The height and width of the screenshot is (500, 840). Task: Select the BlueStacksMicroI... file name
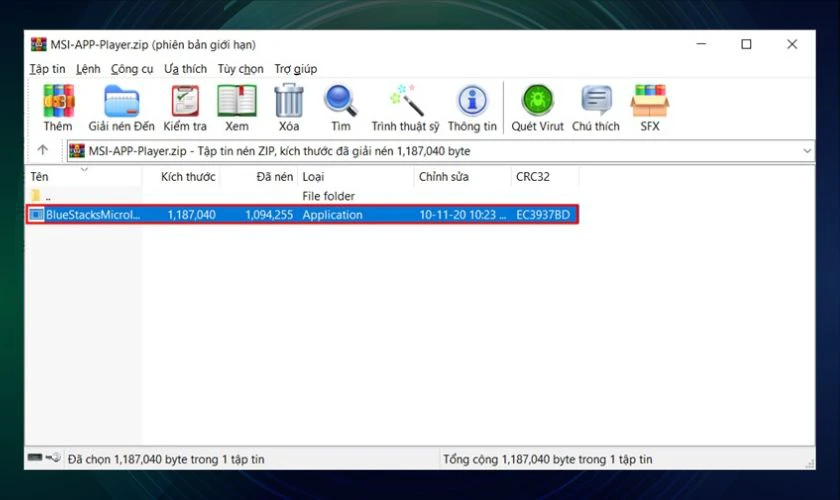[93, 215]
